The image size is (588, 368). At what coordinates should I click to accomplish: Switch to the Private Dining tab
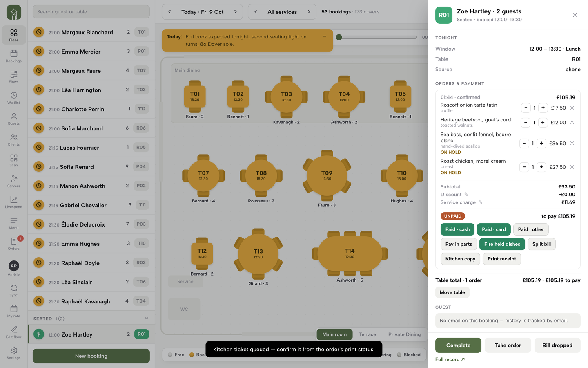click(x=404, y=334)
